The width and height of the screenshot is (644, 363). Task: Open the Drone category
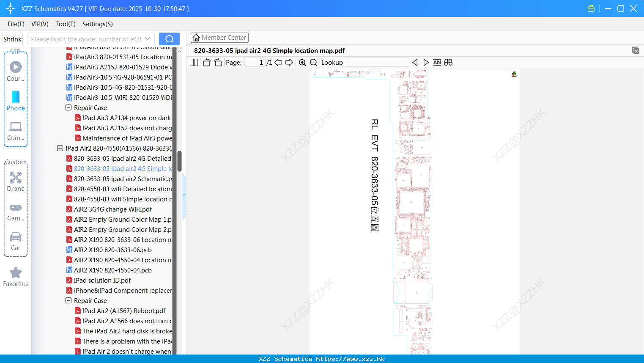pos(16,181)
